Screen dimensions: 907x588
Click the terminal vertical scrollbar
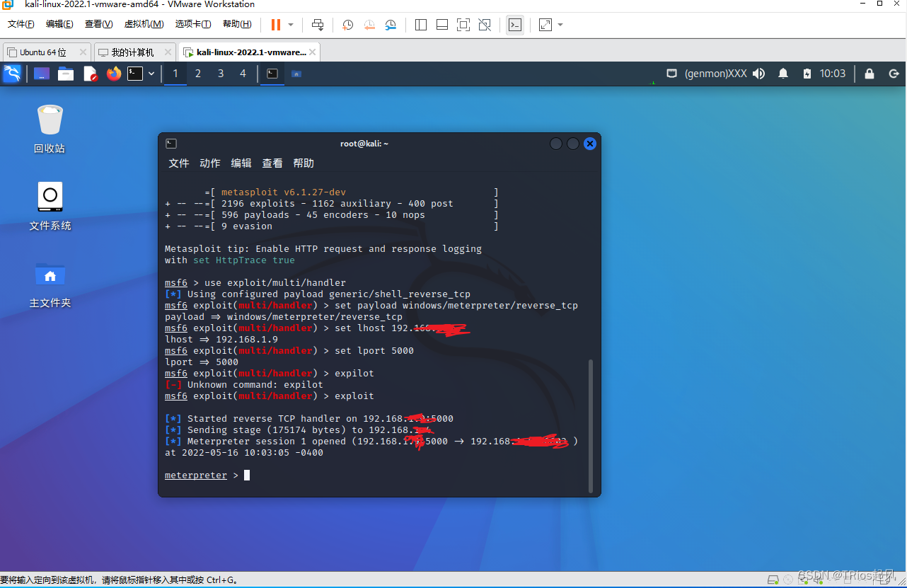(x=591, y=425)
